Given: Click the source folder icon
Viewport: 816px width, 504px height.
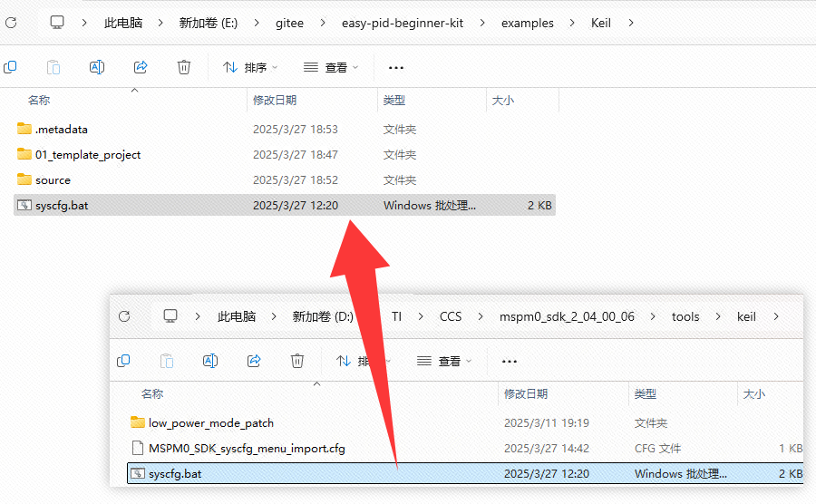Looking at the screenshot, I should pos(24,179).
